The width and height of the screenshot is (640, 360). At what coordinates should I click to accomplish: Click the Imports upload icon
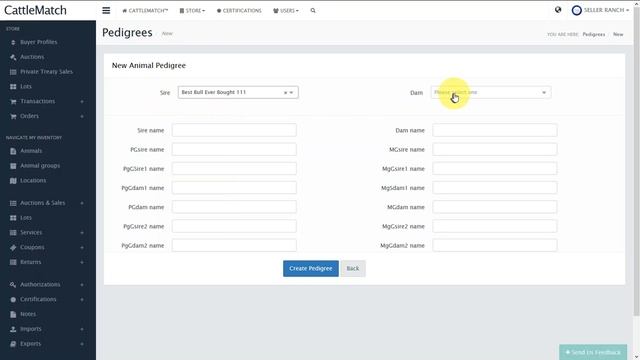(x=13, y=329)
